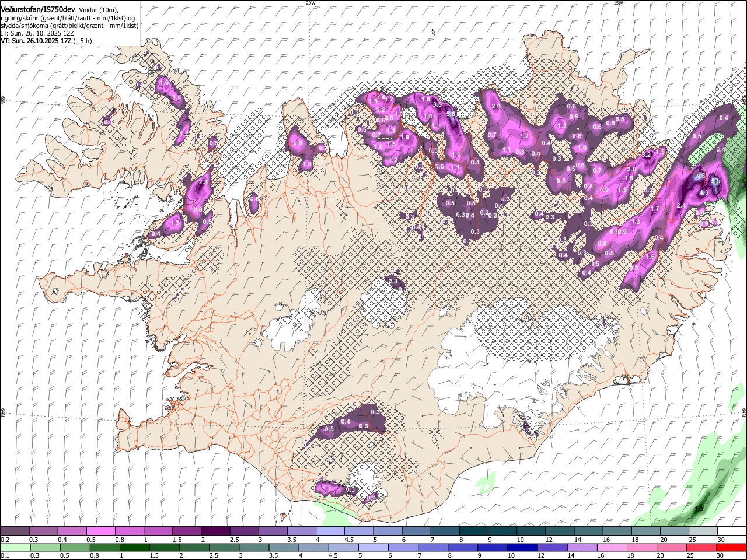
Task: Pick the light gray 25 snow legend swatch
Action: pos(704,531)
